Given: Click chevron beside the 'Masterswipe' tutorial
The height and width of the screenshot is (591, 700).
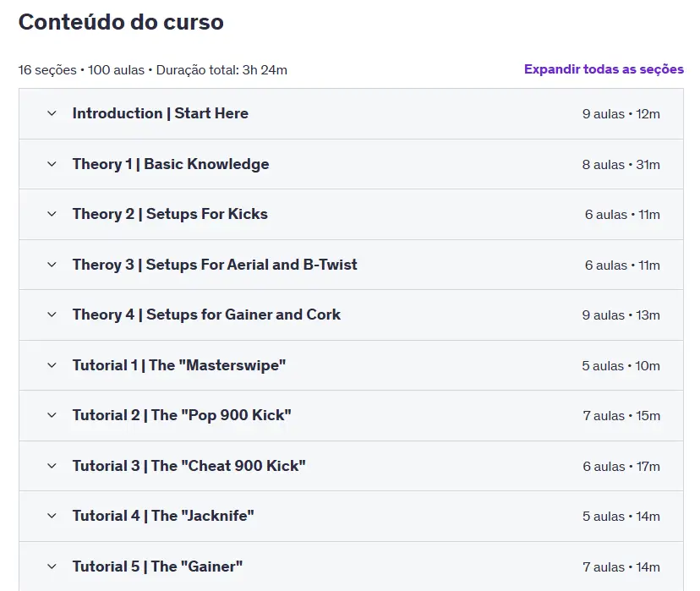Looking at the screenshot, I should tap(52, 365).
